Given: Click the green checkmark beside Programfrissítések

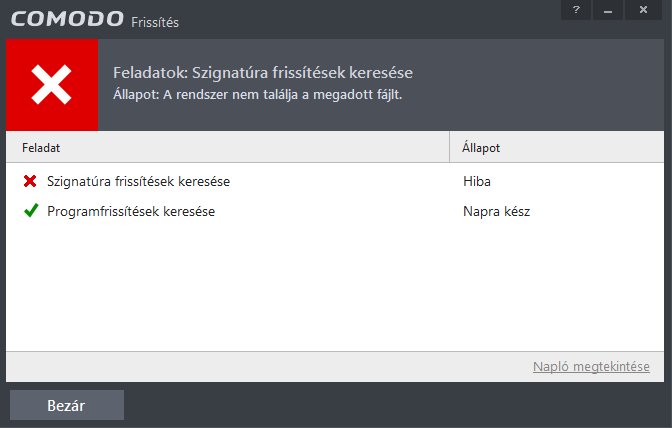Looking at the screenshot, I should (x=31, y=210).
